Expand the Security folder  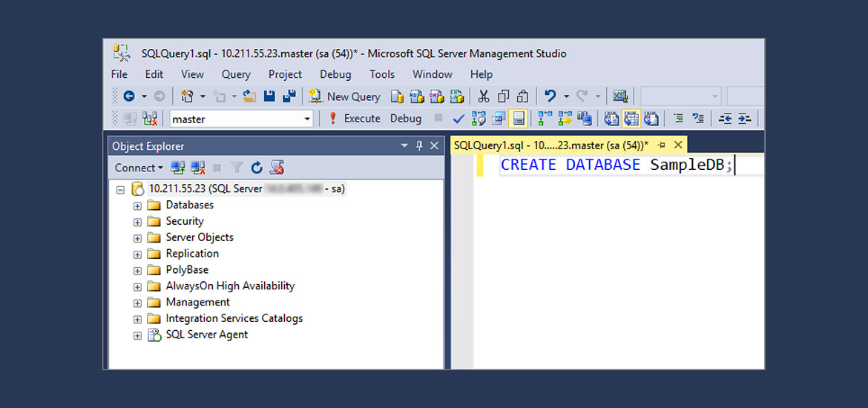coord(138,222)
